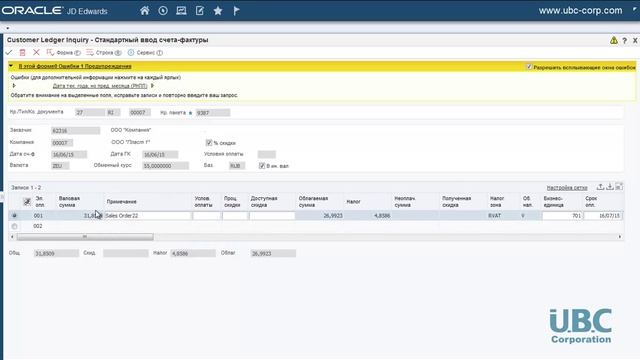
Task: Open the Форма menu
Action: coord(64,53)
